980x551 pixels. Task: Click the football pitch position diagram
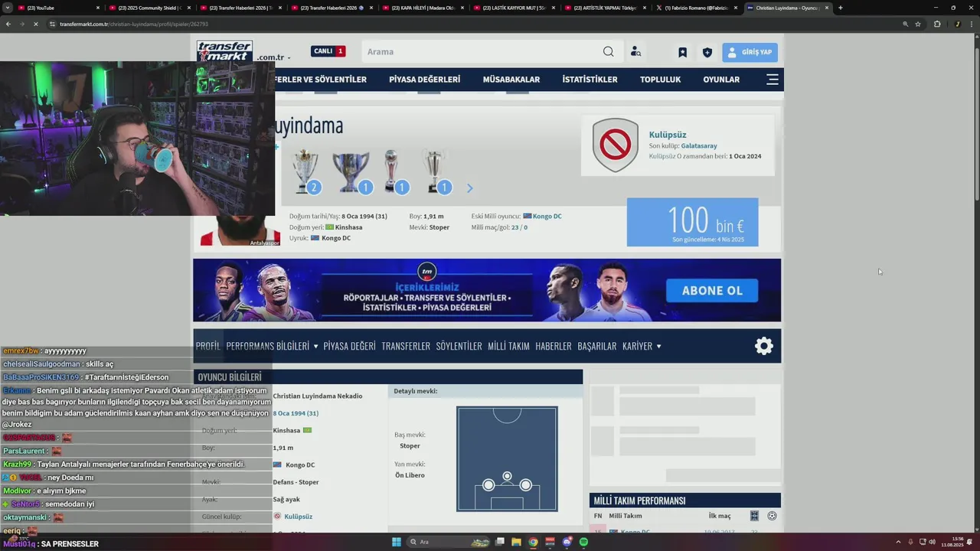tap(507, 459)
